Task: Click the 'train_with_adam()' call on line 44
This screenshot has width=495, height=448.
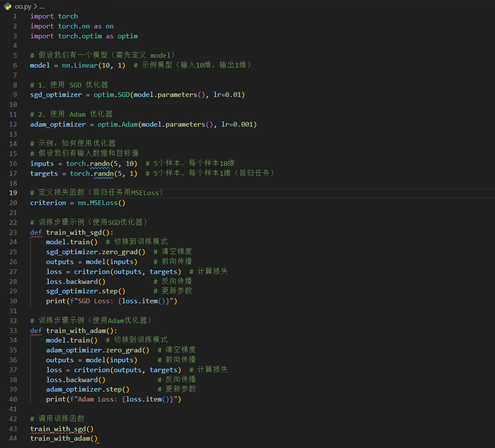Action: click(64, 439)
